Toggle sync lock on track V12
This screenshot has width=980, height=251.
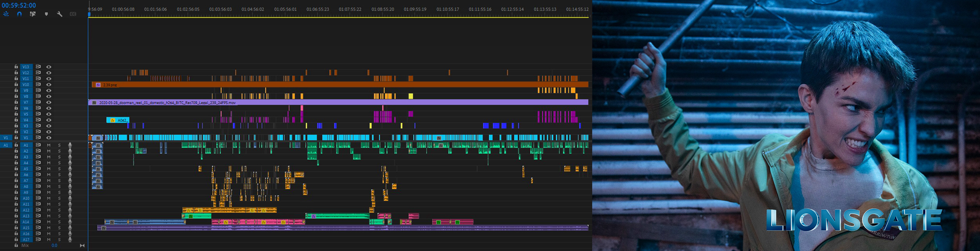(38, 73)
